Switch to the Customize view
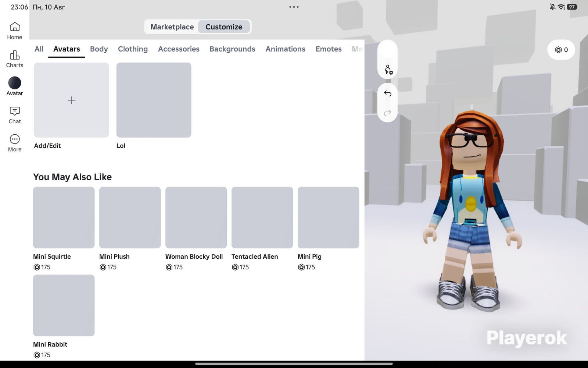This screenshot has width=588, height=368. (224, 27)
